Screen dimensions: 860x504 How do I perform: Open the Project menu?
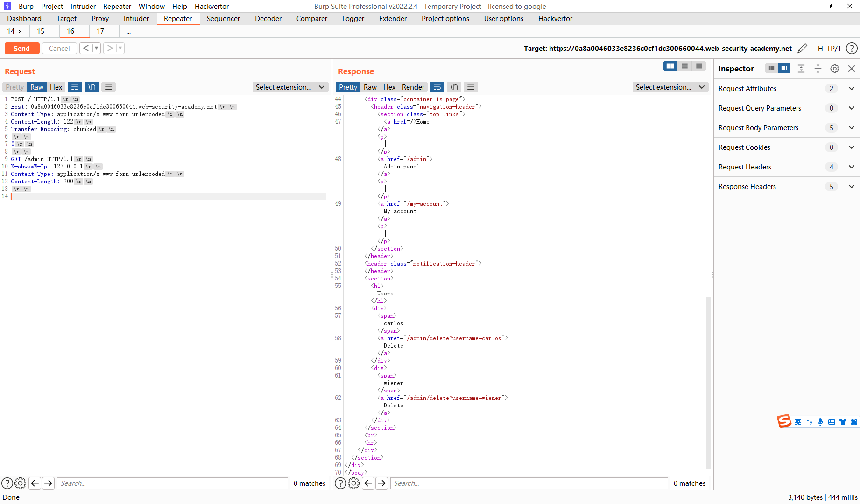click(x=52, y=6)
